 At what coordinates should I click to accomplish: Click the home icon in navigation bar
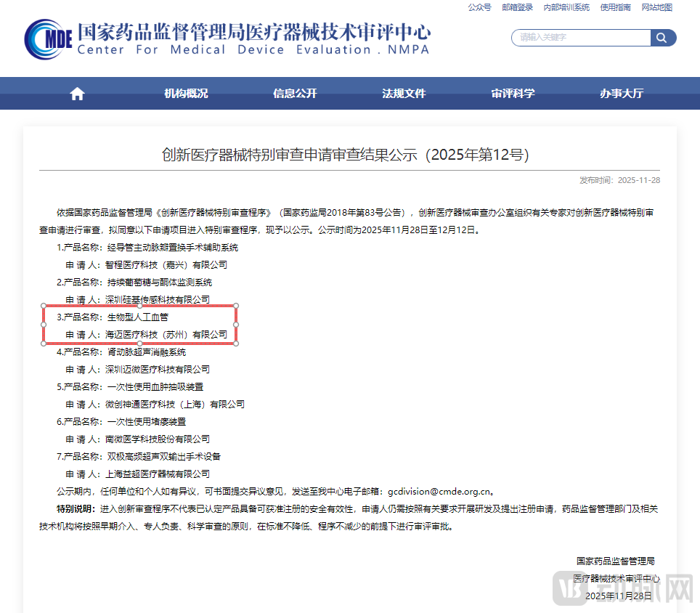tap(77, 94)
